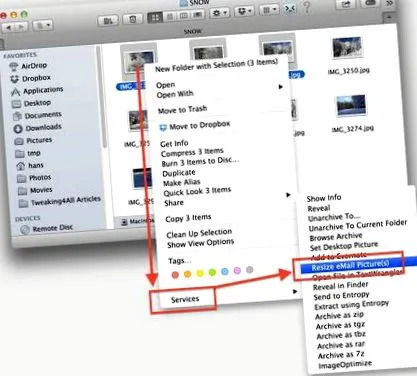This screenshot has height=376, width=417.
Task: Select Remote Disc under Devices
Action: (x=47, y=229)
